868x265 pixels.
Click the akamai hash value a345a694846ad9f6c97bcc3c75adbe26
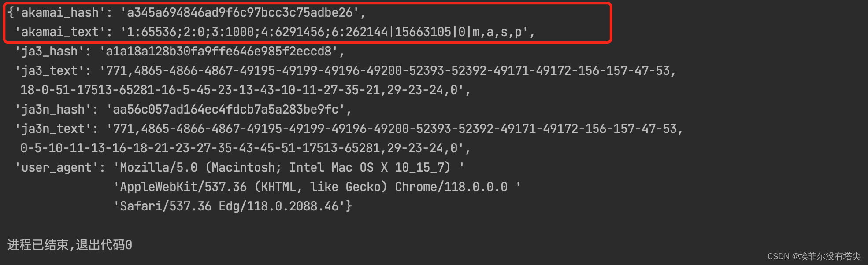click(x=240, y=13)
